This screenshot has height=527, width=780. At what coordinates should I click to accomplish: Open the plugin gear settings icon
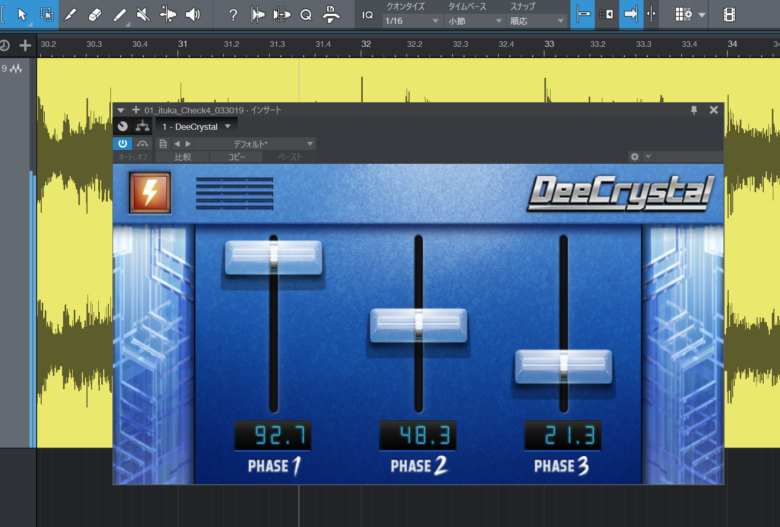click(634, 157)
